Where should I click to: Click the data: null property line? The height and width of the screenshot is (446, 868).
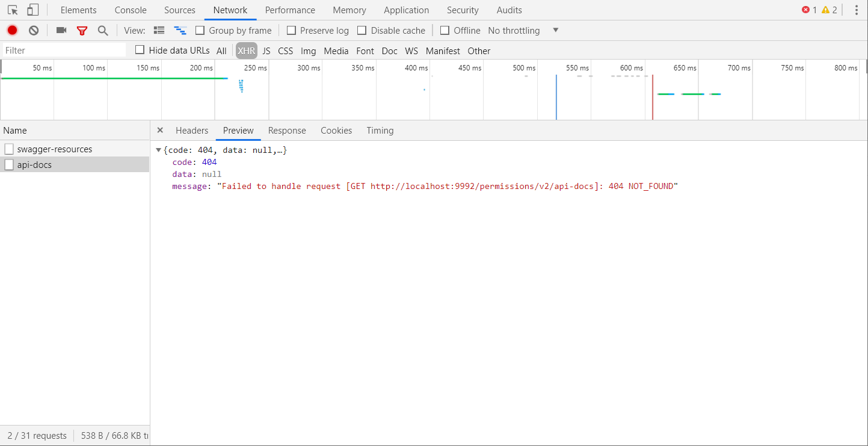point(197,174)
